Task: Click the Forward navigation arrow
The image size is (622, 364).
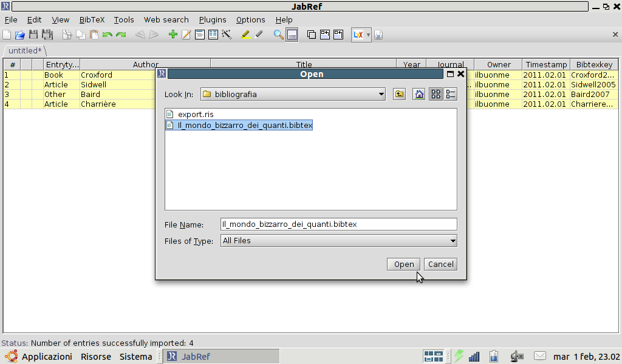Action: (x=154, y=35)
